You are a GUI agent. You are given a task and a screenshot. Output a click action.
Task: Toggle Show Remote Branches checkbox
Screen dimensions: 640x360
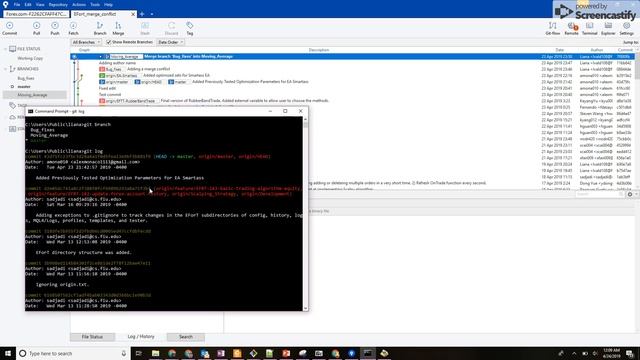pyautogui.click(x=109, y=42)
